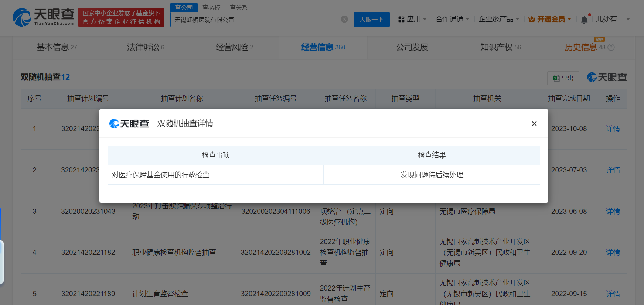Click the 检查事项 column header in dialog
The height and width of the screenshot is (305, 644).
coord(216,155)
